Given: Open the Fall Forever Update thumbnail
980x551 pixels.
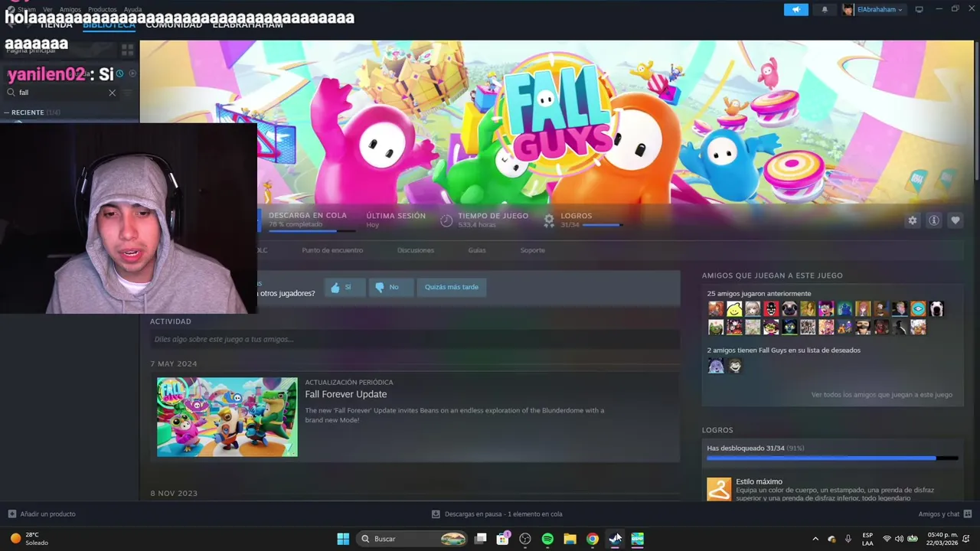Looking at the screenshot, I should pyautogui.click(x=227, y=417).
